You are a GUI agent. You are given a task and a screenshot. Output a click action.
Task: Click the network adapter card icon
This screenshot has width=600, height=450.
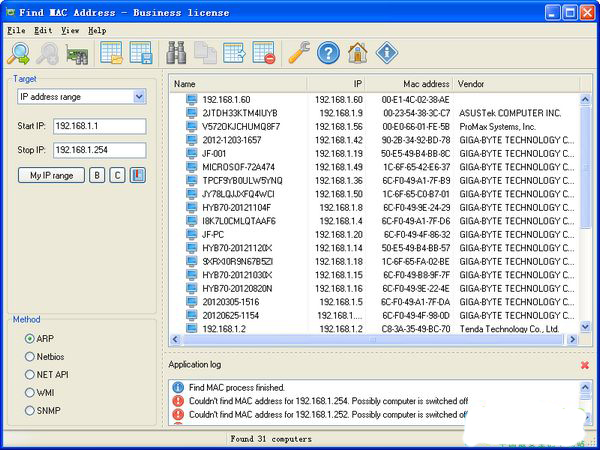[x=77, y=54]
